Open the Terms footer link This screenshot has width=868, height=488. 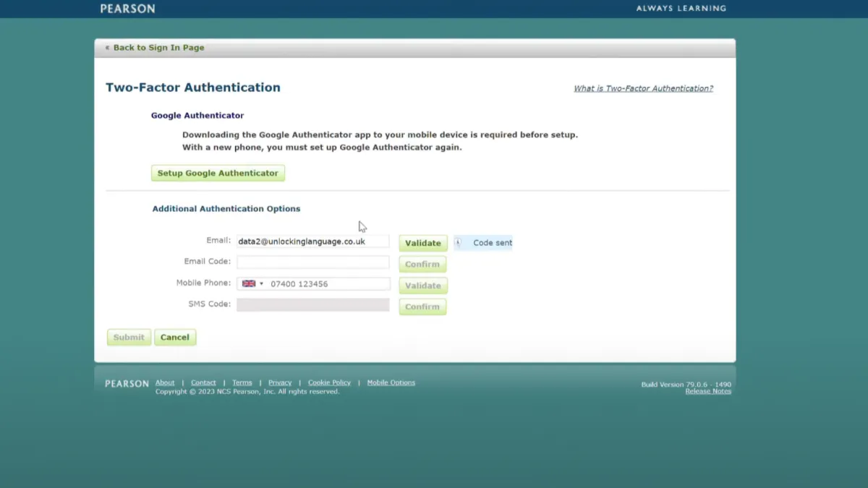click(x=242, y=382)
